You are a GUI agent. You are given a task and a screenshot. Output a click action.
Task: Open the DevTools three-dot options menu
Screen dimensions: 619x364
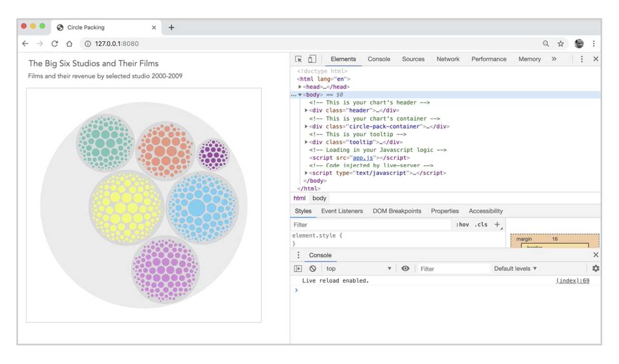(x=581, y=59)
